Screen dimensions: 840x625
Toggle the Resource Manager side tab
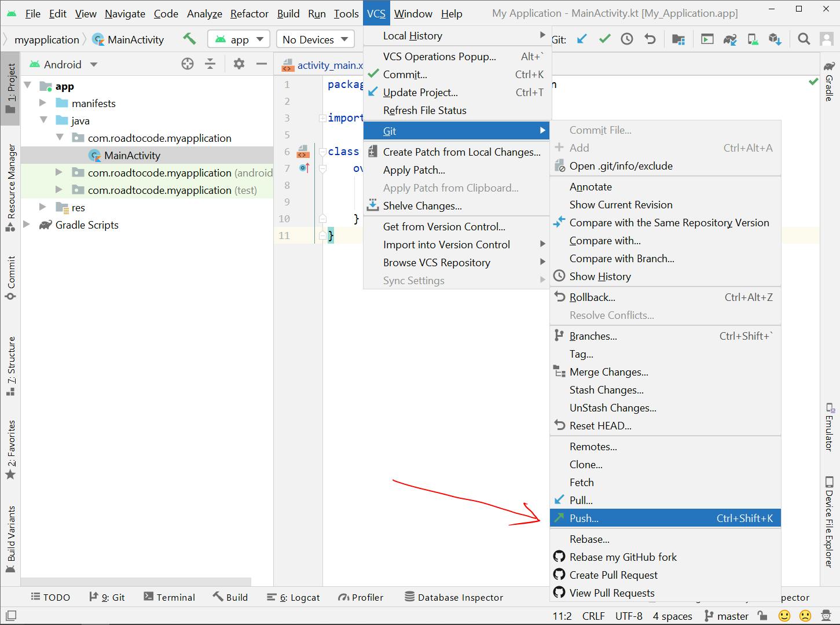pos(10,188)
